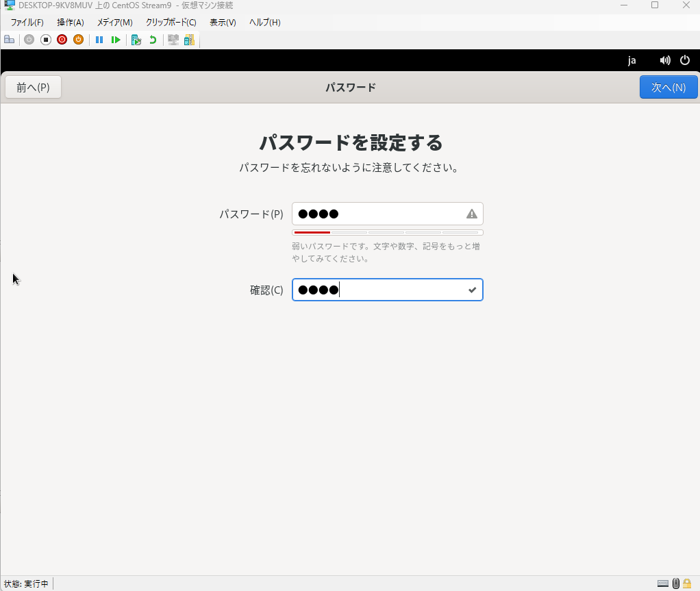700x591 pixels.
Task: Open the power menu in top bar
Action: 684,60
